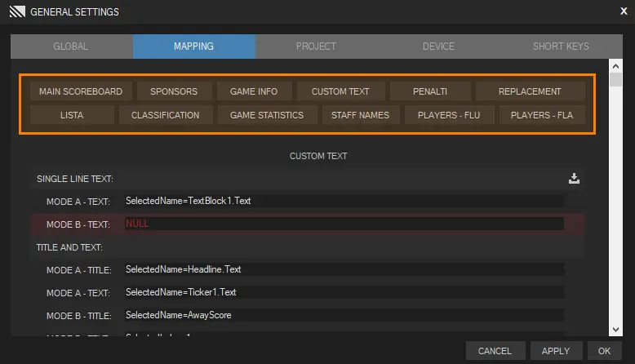Screen dimensions: 635x364
Task: Open Main Scoreboard mapping
Action: click(81, 91)
